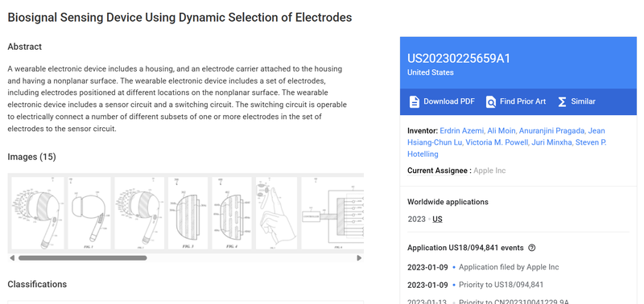The width and height of the screenshot is (644, 304).
Task: Click the Download PDF button label
Action: pyautogui.click(x=449, y=101)
